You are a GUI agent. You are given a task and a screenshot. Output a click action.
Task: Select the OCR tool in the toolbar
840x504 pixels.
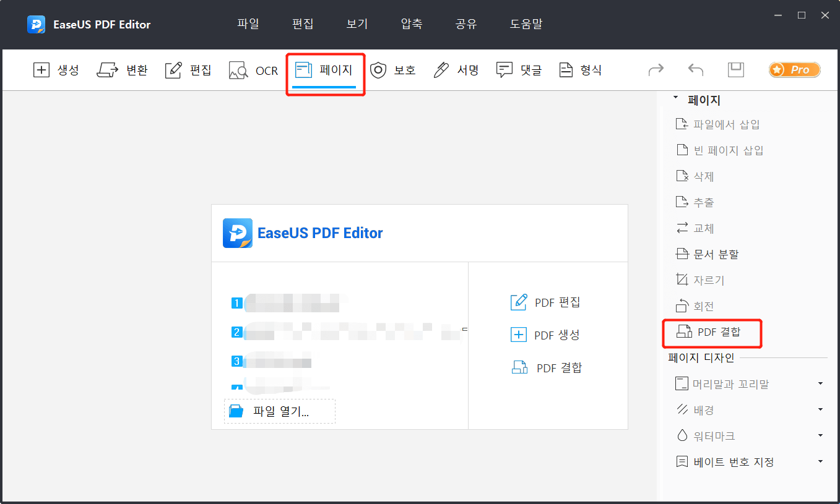[253, 70]
